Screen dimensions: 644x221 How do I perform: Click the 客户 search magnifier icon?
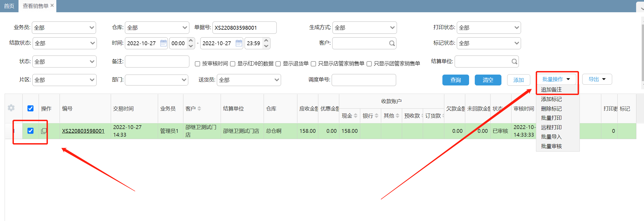[x=392, y=43]
